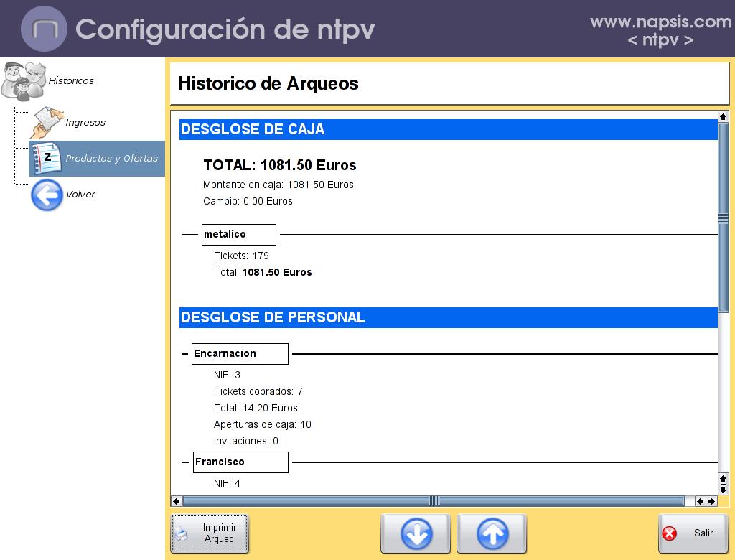Select the metalico payment label box

[x=238, y=235]
